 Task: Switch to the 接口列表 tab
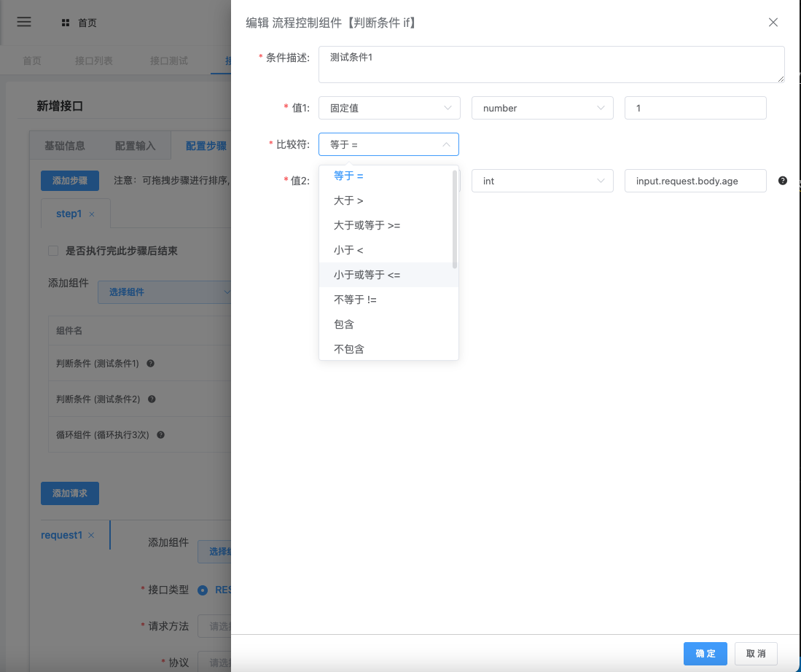(93, 60)
